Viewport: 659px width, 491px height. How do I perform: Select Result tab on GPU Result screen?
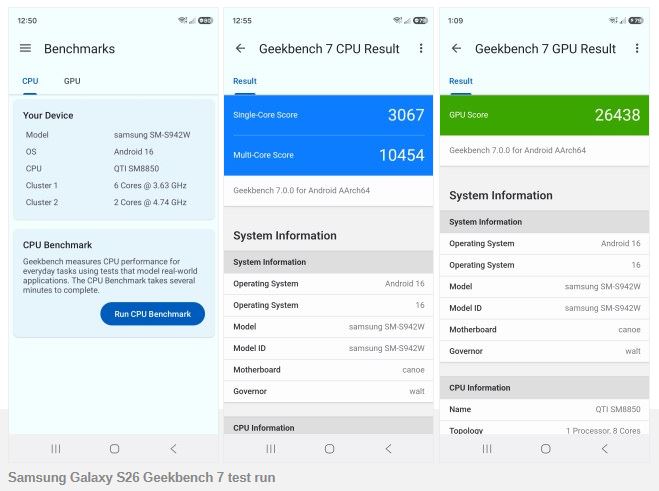[461, 81]
